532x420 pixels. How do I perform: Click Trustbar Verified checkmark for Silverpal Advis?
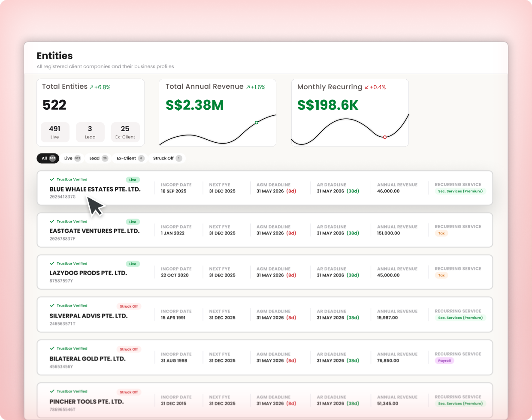point(52,306)
